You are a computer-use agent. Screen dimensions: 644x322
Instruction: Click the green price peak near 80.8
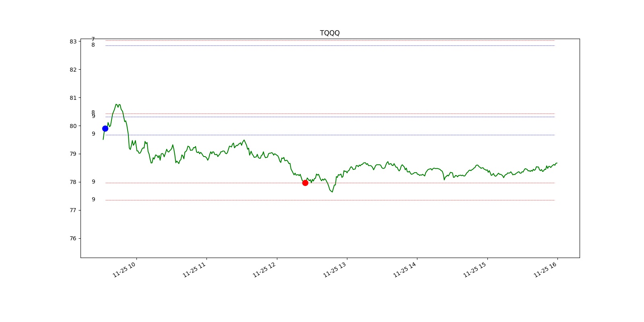[116, 104]
